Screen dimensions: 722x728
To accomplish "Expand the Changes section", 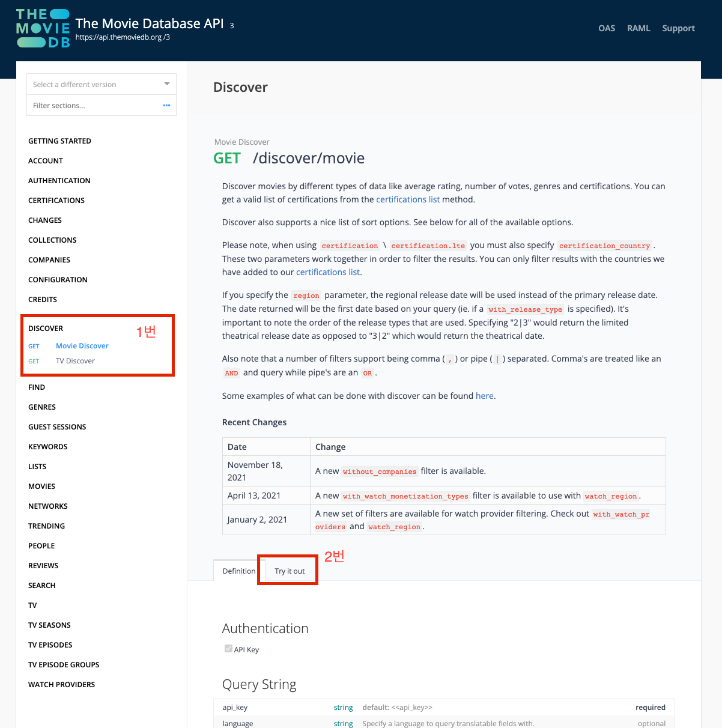I will (45, 220).
